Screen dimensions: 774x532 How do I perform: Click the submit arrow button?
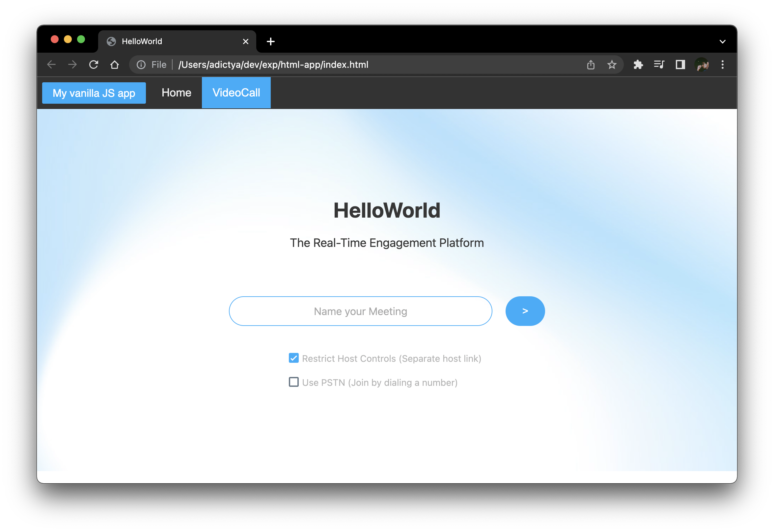click(525, 311)
